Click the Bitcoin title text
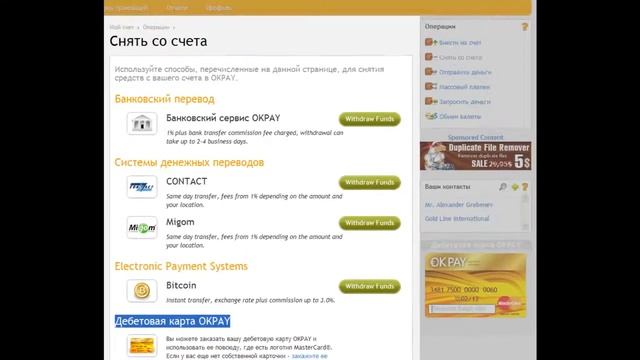The height and width of the screenshot is (360, 640). 181,285
